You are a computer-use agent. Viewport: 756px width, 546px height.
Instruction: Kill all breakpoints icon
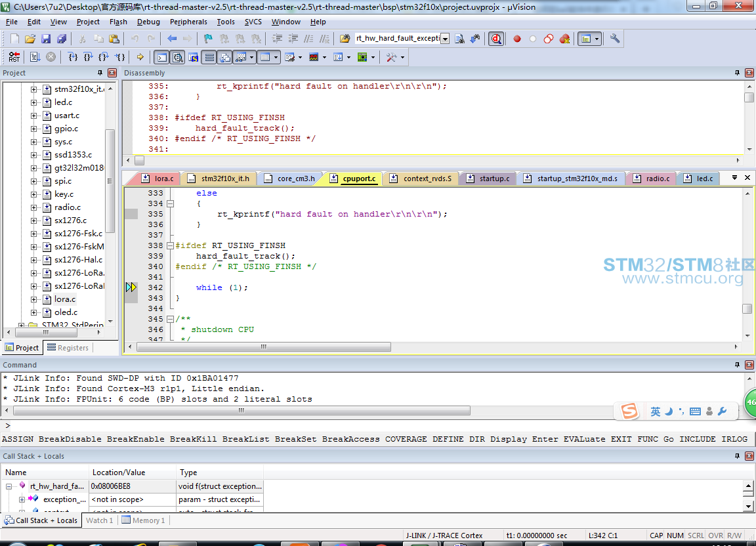point(564,39)
